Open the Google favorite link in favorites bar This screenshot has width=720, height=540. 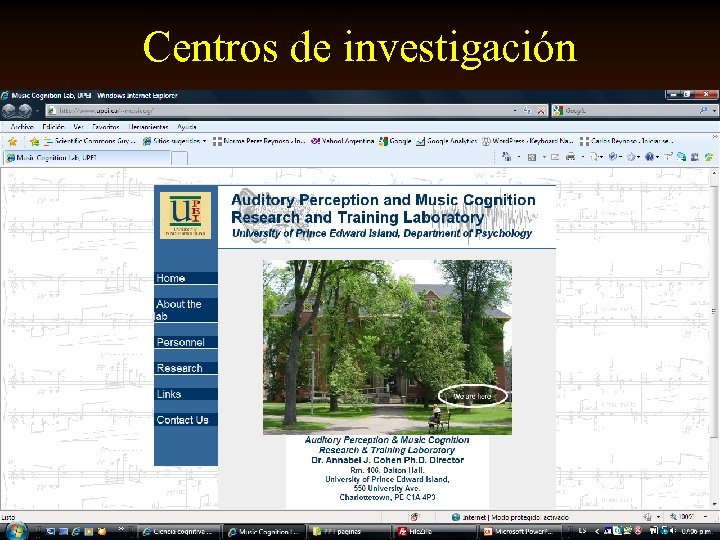coord(395,141)
